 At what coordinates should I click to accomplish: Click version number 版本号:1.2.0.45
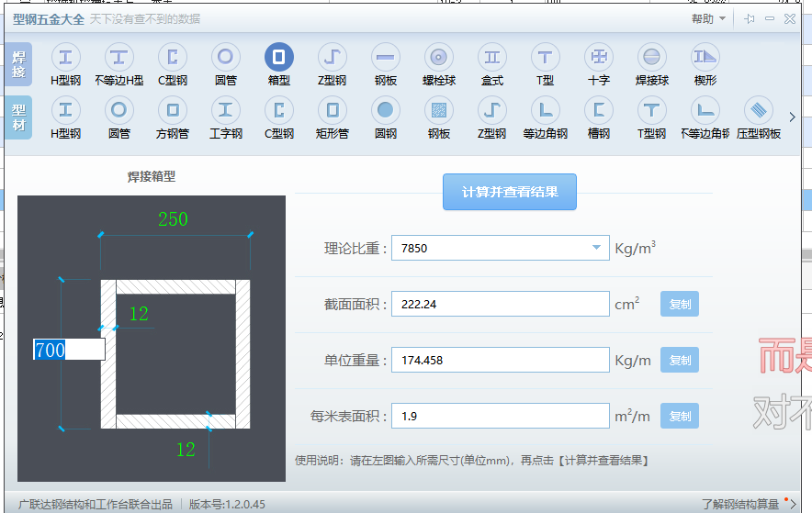(227, 504)
